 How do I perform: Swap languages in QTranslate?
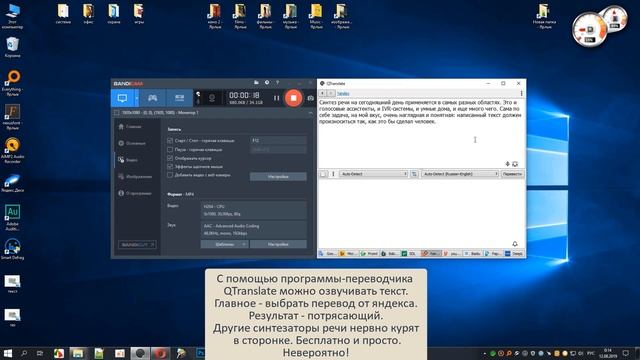point(414,174)
